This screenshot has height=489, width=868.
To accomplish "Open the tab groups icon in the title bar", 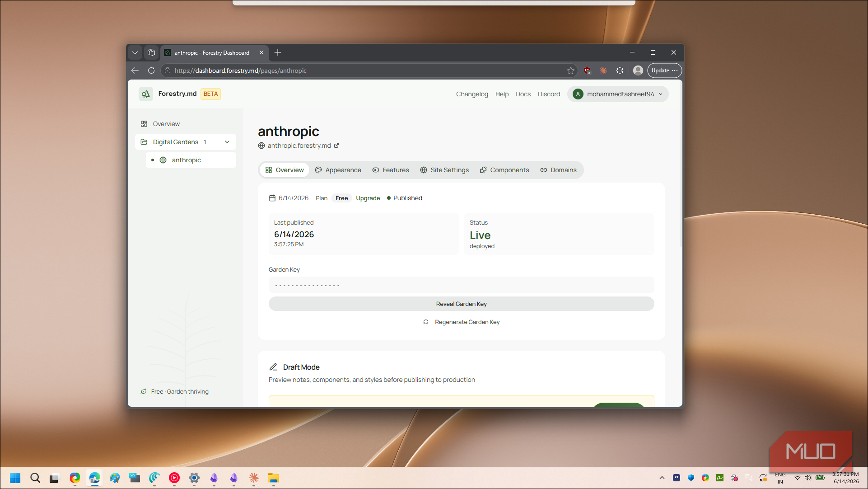I will pyautogui.click(x=151, y=52).
